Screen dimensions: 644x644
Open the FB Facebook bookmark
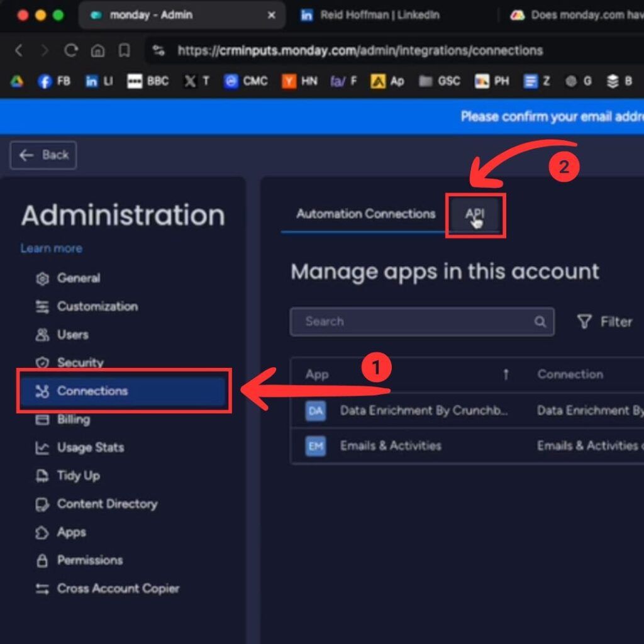click(54, 81)
